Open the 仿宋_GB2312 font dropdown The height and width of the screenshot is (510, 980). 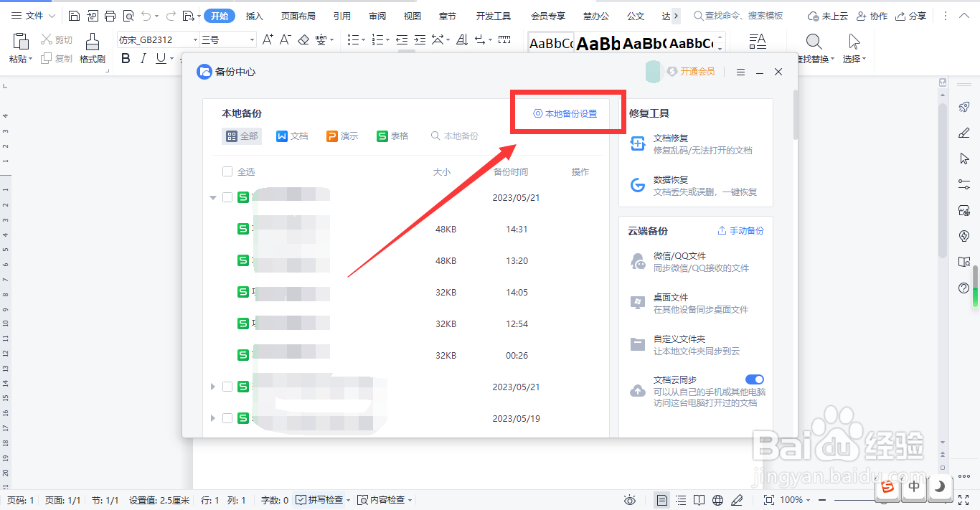(x=156, y=39)
